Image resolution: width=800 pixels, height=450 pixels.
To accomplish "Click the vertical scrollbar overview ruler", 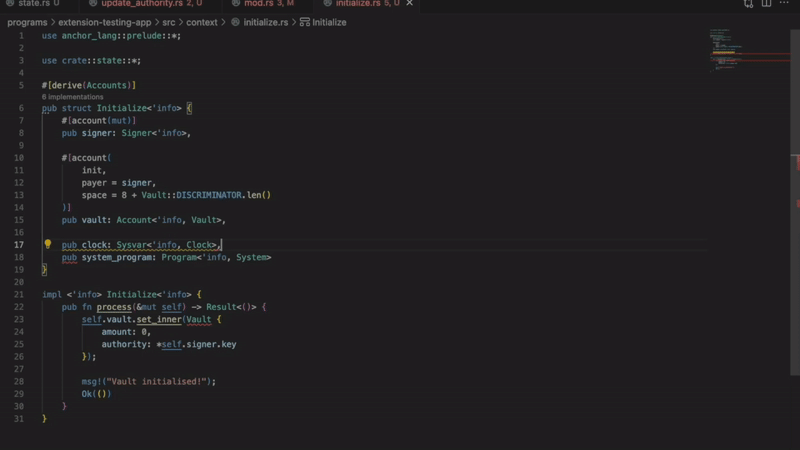I will click(795, 200).
